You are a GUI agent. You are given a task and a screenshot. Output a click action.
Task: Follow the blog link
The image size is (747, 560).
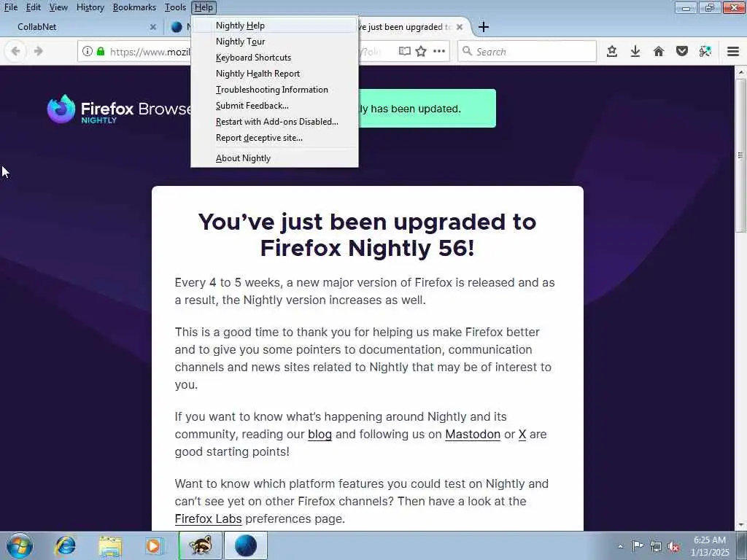pos(320,435)
